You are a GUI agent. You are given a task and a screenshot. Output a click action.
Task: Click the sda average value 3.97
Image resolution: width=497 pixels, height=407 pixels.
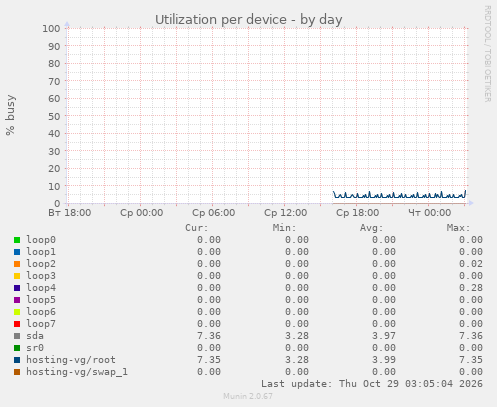click(384, 336)
